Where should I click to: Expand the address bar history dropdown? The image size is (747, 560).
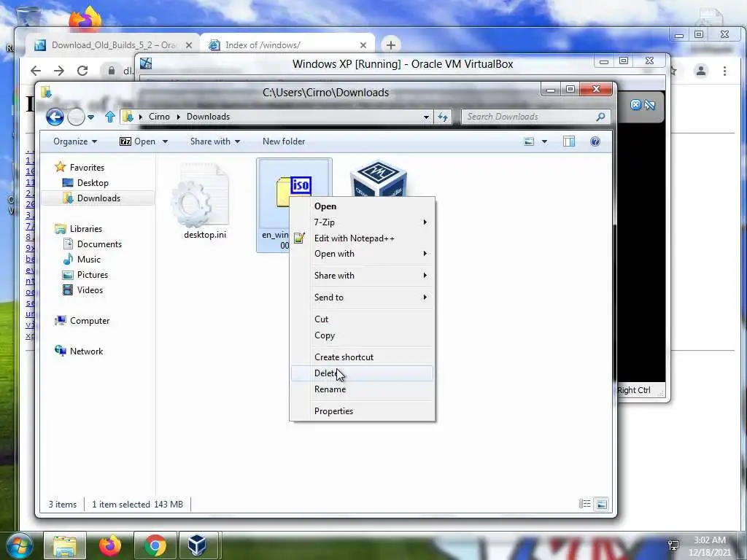coord(426,117)
